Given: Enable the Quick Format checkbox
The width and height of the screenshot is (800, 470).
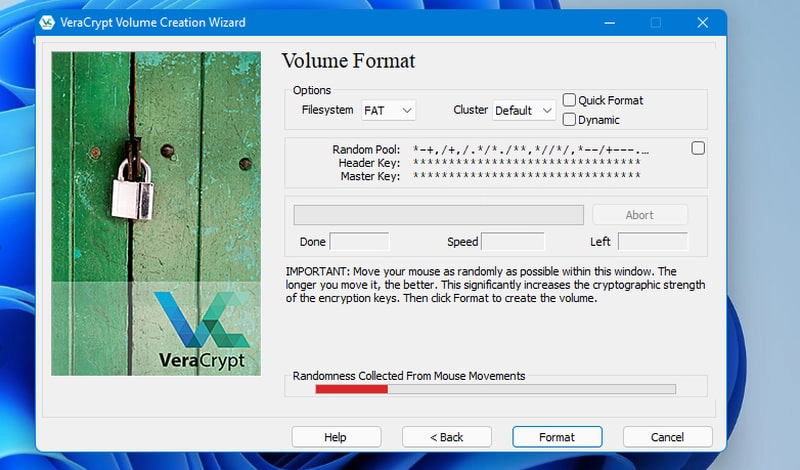Looking at the screenshot, I should coord(569,100).
